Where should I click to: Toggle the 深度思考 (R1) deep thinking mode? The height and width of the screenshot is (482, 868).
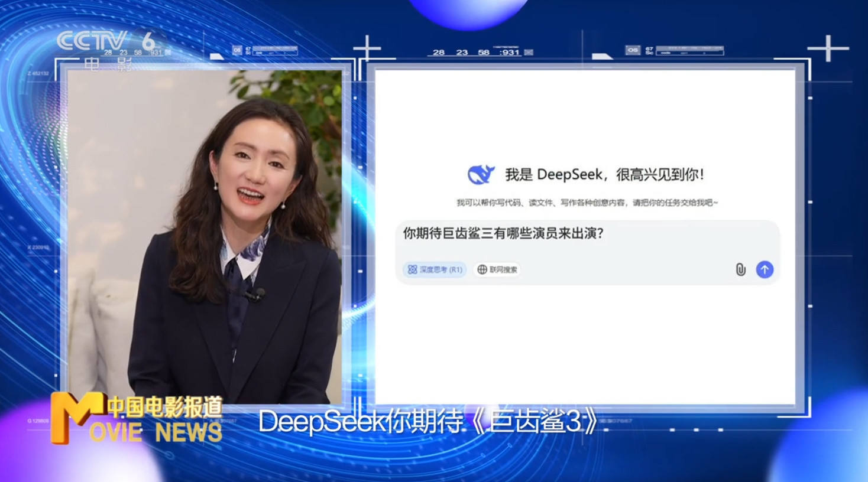tap(435, 269)
